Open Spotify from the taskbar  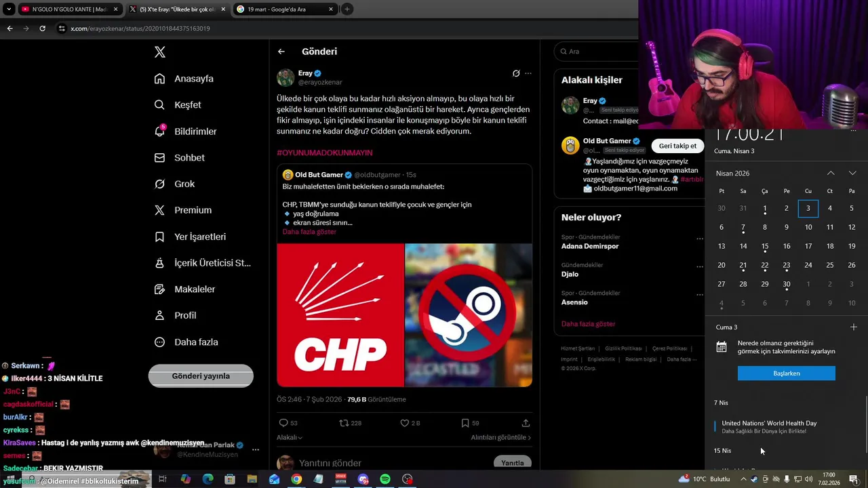click(x=385, y=479)
